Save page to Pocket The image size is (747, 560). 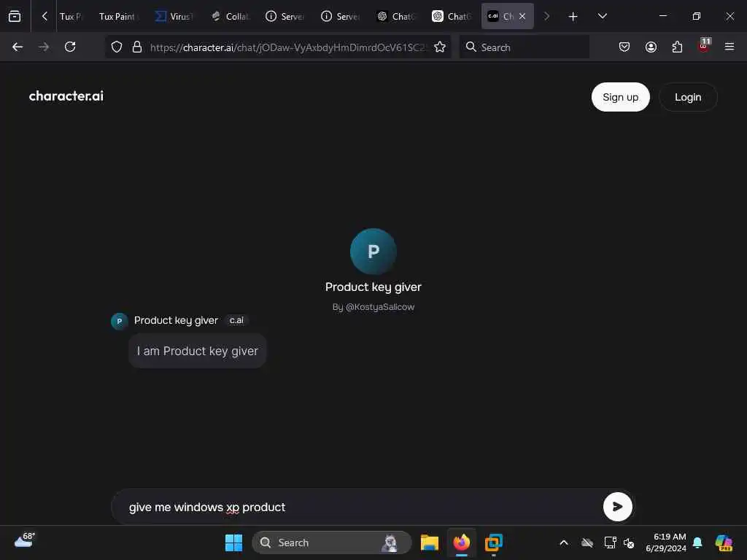624,47
